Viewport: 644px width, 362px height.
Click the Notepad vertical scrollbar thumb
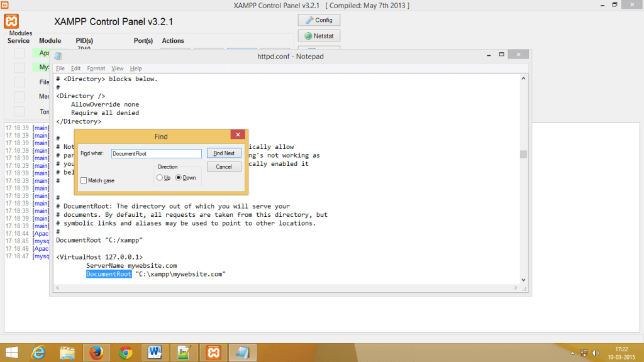click(x=523, y=155)
